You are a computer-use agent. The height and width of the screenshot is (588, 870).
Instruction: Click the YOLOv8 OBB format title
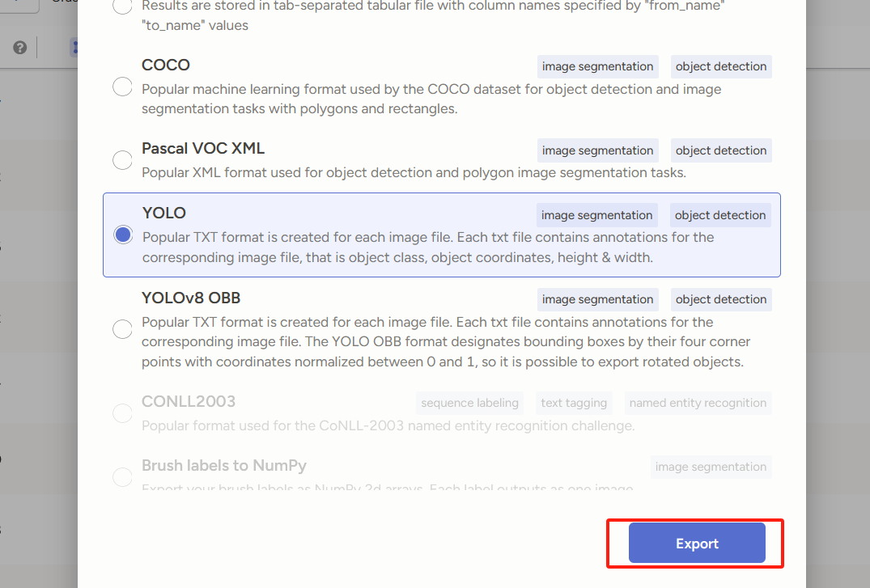191,298
